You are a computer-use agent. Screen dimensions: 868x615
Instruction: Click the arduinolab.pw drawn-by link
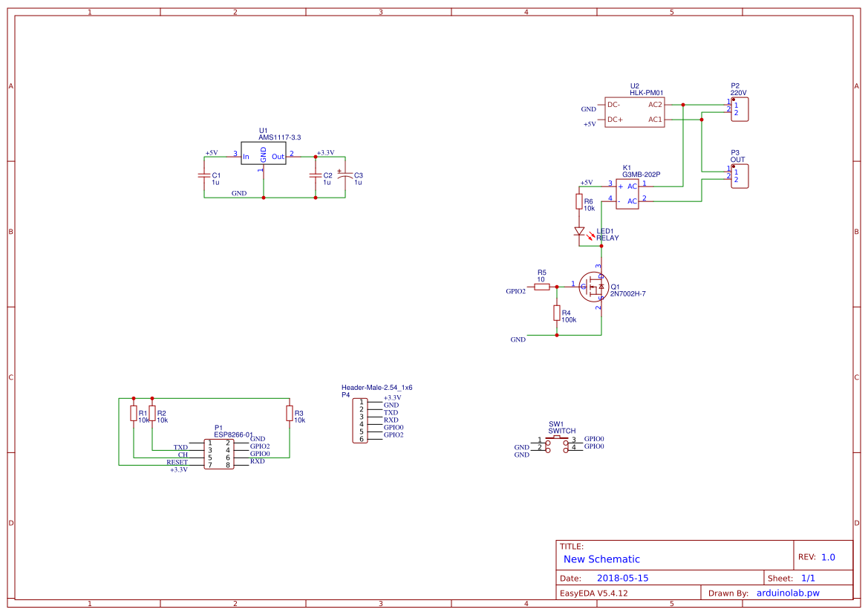pos(789,593)
